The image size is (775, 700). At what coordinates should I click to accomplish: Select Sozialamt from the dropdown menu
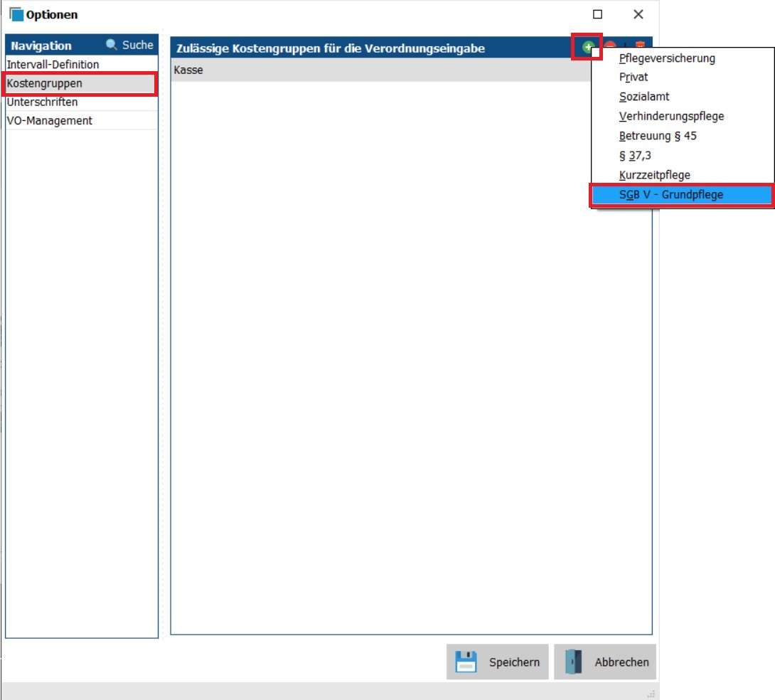coord(644,97)
